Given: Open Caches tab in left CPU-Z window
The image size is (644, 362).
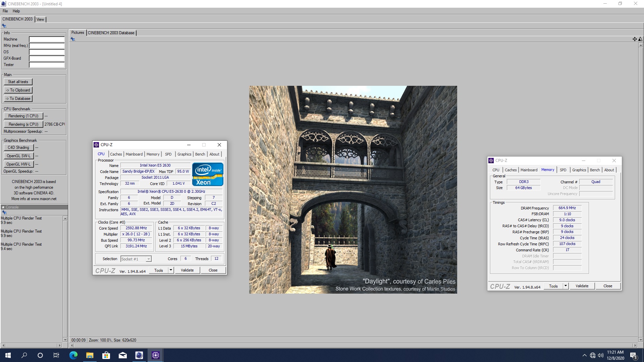Looking at the screenshot, I should coord(116,154).
